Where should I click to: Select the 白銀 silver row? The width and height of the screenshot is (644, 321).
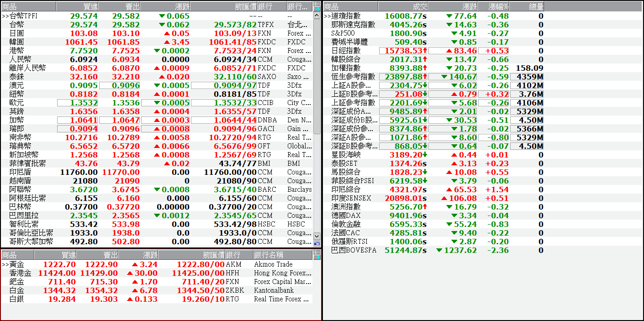[x=157, y=299]
